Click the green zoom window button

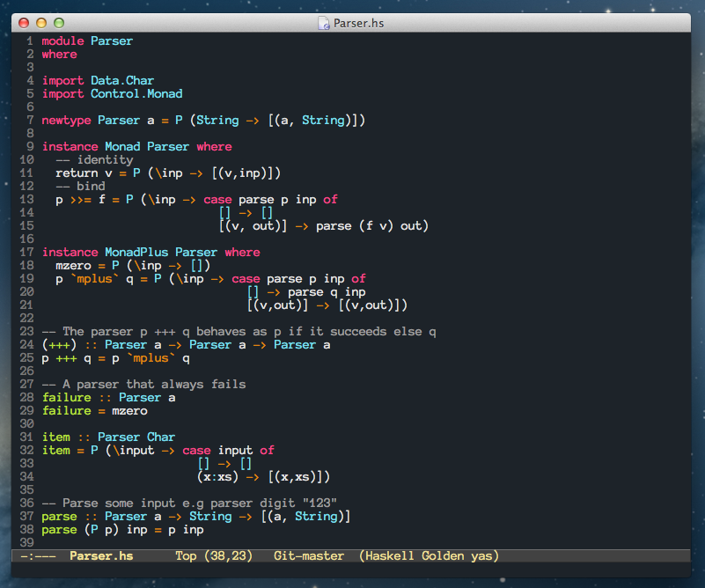[59, 23]
